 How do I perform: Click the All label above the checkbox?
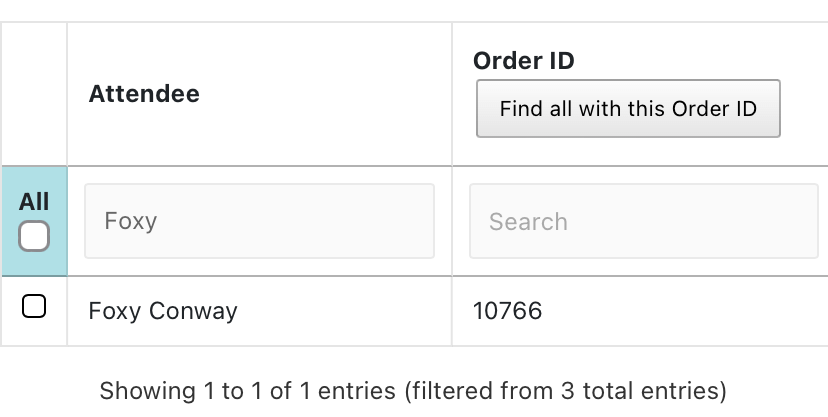coord(34,202)
